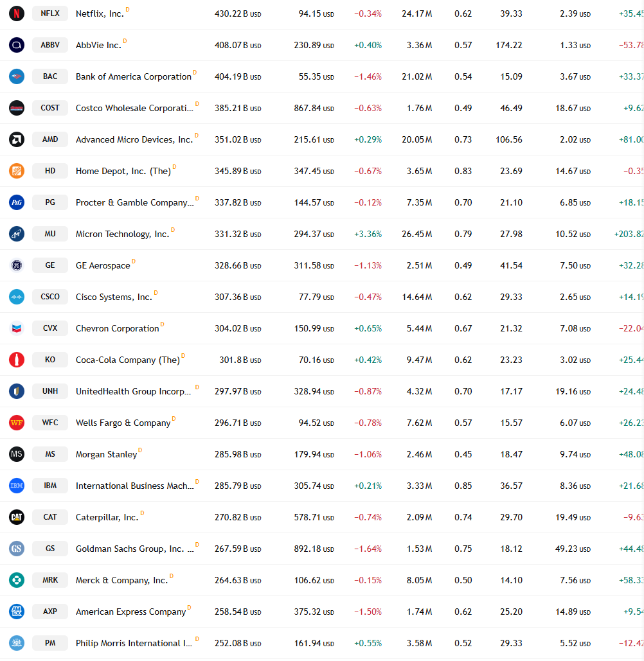The width and height of the screenshot is (644, 661).
Task: Click the CVX ticker badge
Action: point(50,328)
